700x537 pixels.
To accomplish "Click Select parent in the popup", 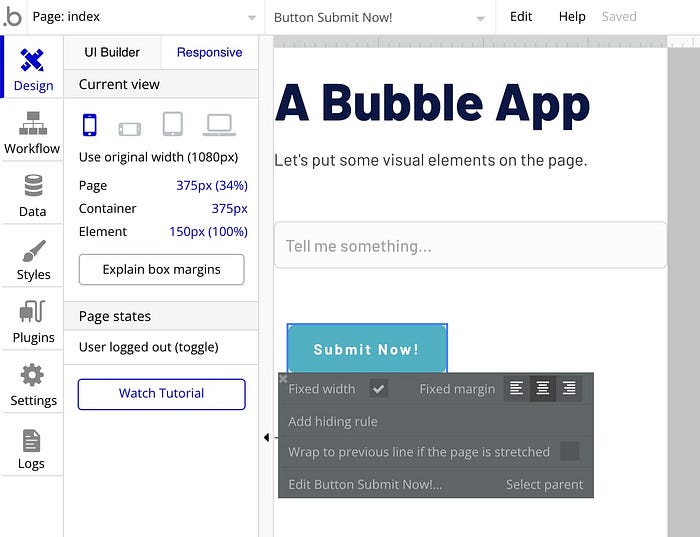I will point(544,484).
